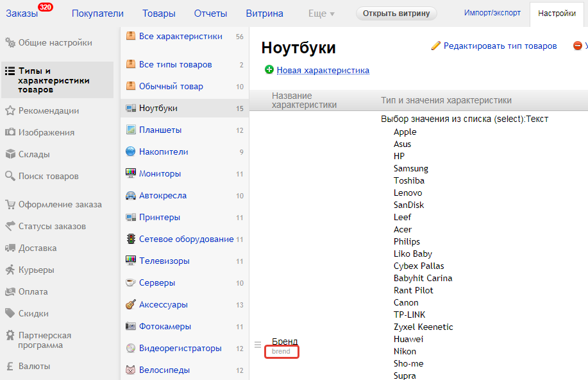
Task: Select the Принтеры product type
Action: click(160, 217)
